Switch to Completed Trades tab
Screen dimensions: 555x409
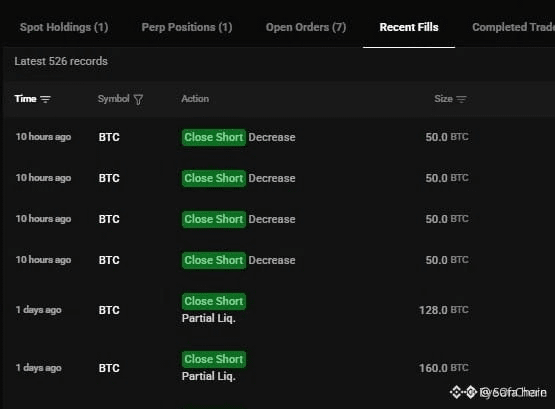[x=513, y=27]
